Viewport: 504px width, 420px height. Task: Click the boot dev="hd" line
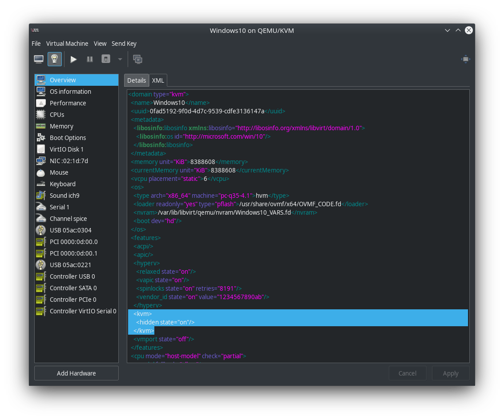pyautogui.click(x=157, y=221)
